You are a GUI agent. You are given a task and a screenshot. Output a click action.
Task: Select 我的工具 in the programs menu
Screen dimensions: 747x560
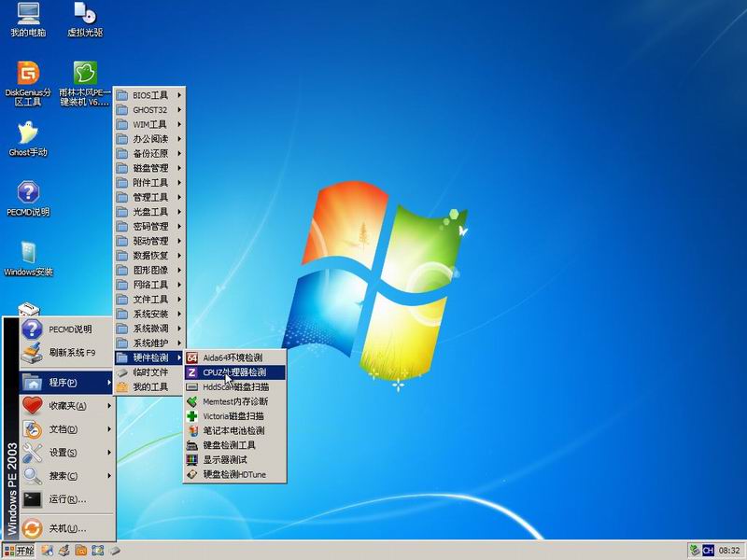pyautogui.click(x=149, y=386)
